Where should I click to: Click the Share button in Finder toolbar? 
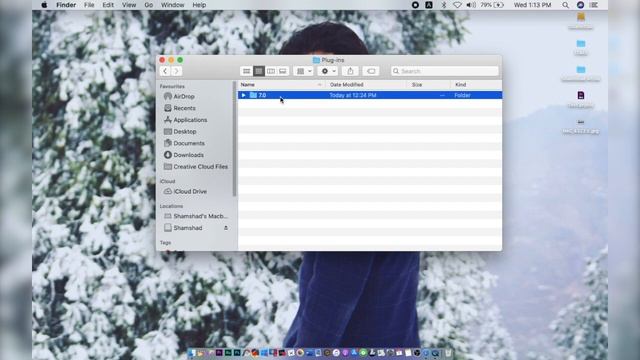(x=350, y=71)
